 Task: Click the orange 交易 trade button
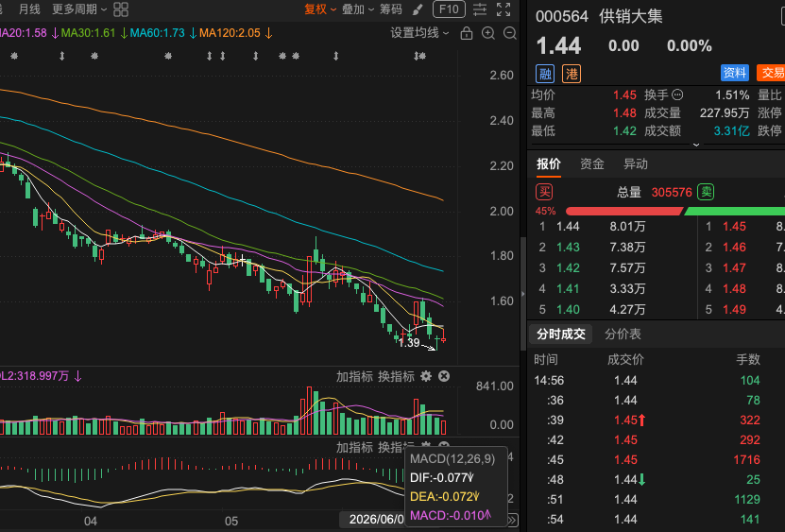[x=772, y=73]
